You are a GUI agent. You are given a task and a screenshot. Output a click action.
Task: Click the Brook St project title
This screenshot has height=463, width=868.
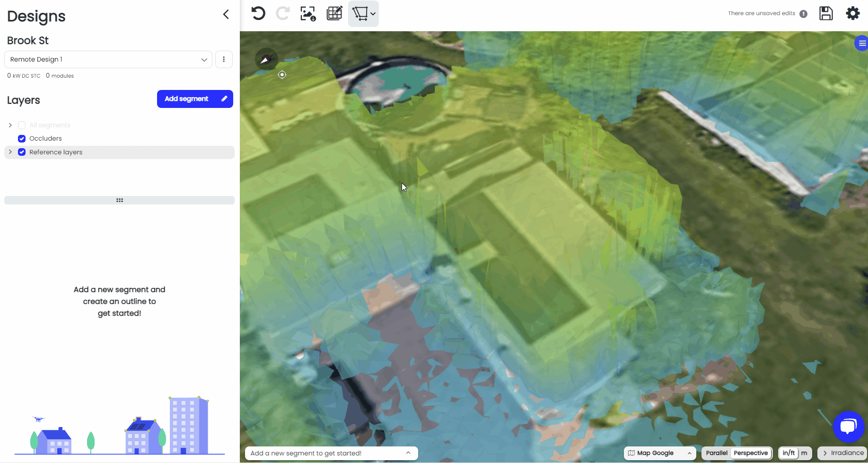28,41
